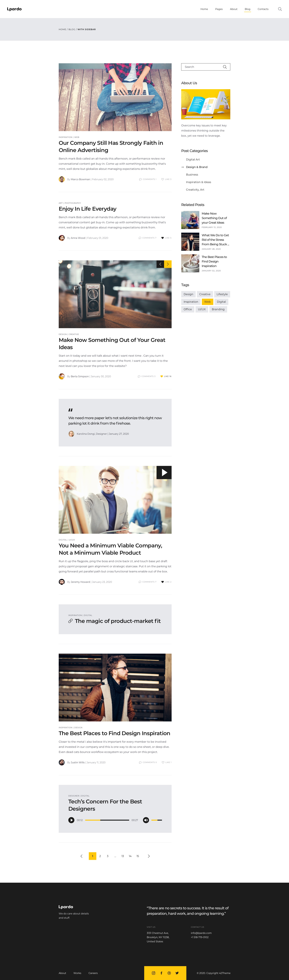
Task: Play the video on painter post
Action: click(x=164, y=473)
